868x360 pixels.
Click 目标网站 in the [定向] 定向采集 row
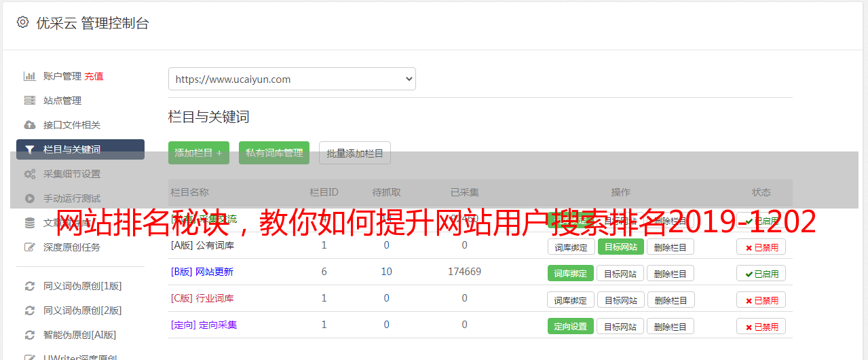620,326
